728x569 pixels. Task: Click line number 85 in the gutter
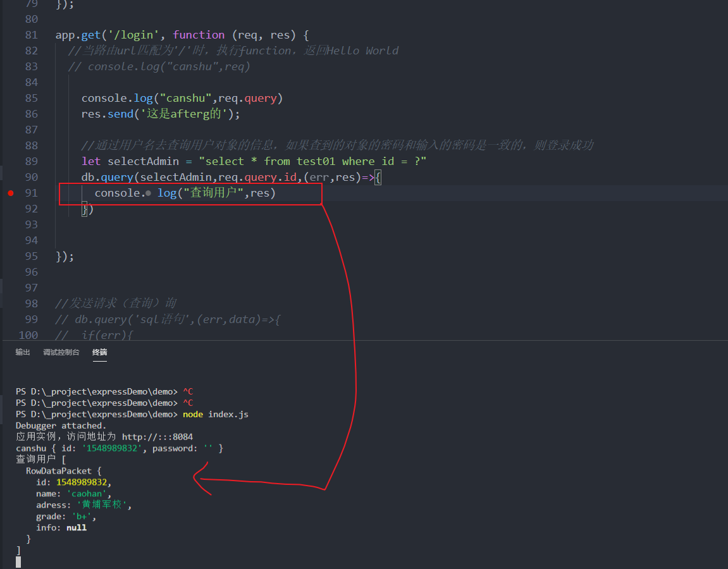click(32, 99)
